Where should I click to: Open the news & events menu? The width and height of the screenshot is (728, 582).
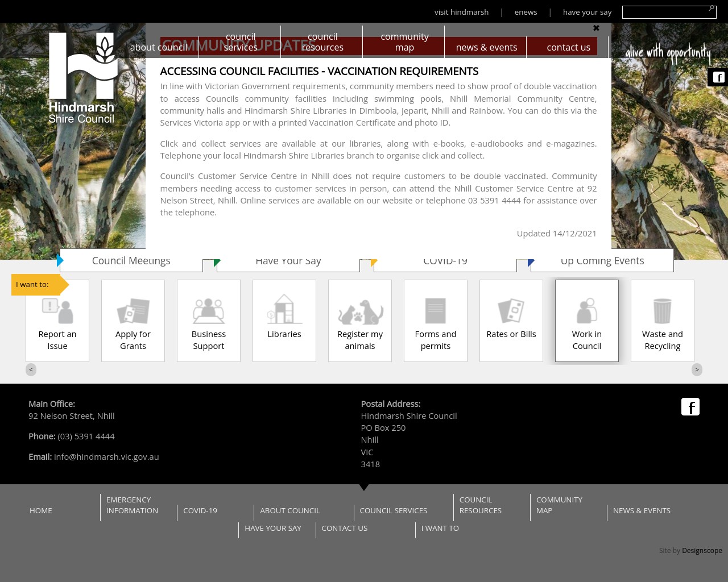click(486, 47)
